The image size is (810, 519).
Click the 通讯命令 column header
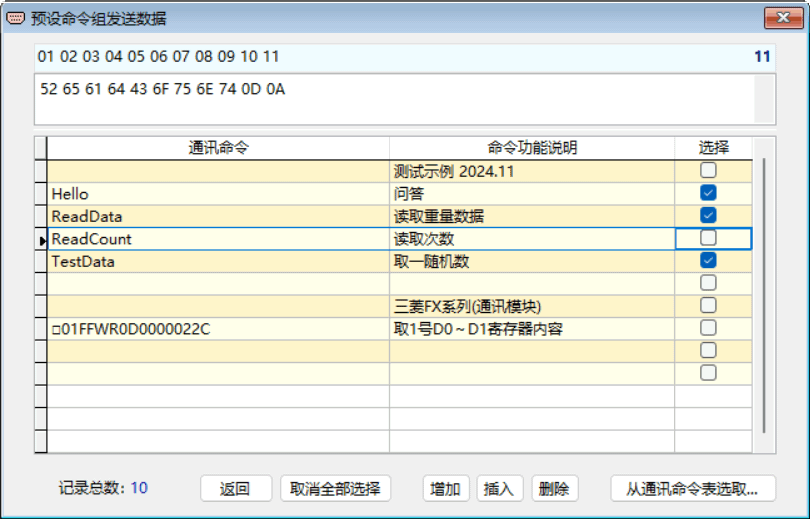click(218, 148)
